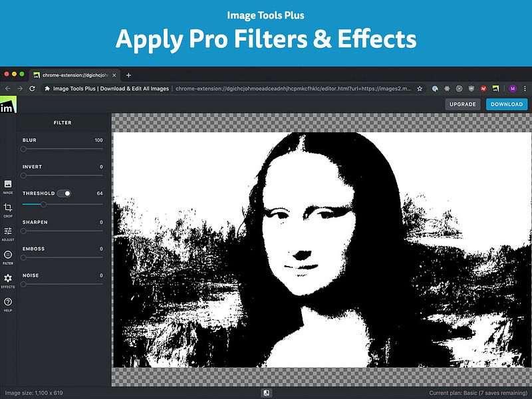The image size is (532, 399).
Task: Click the INVERT label
Action: pos(32,167)
